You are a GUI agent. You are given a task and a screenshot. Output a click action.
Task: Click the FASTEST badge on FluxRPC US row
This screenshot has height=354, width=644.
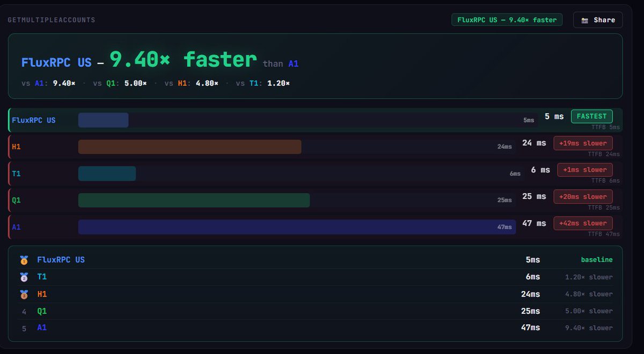point(591,116)
